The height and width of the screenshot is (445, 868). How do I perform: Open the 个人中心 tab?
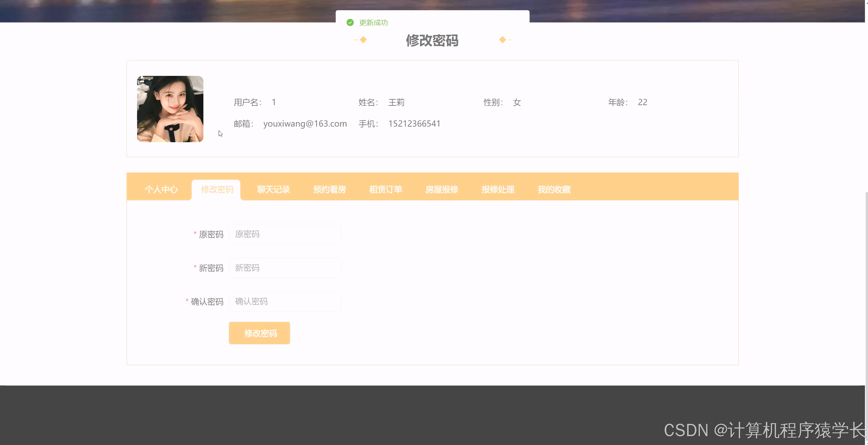click(x=161, y=189)
